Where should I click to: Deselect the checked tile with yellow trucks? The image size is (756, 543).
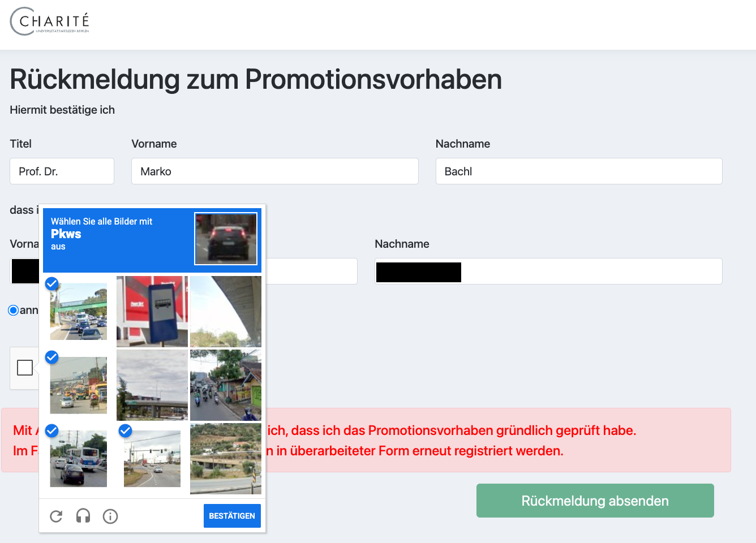[79, 385]
